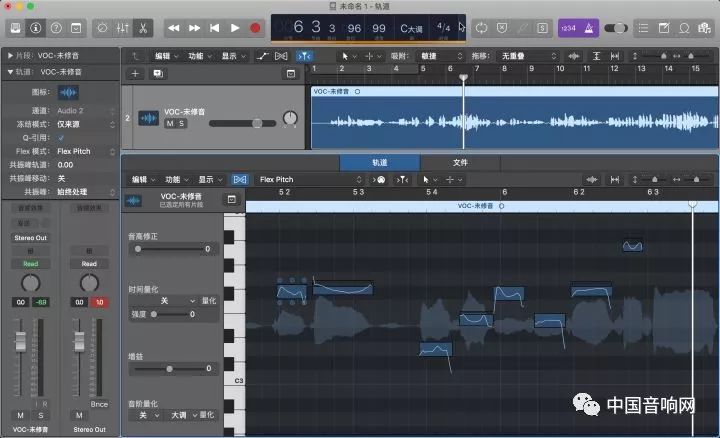Click the Rewind transport button
Image resolution: width=720 pixels, height=438 pixels.
pos(174,28)
